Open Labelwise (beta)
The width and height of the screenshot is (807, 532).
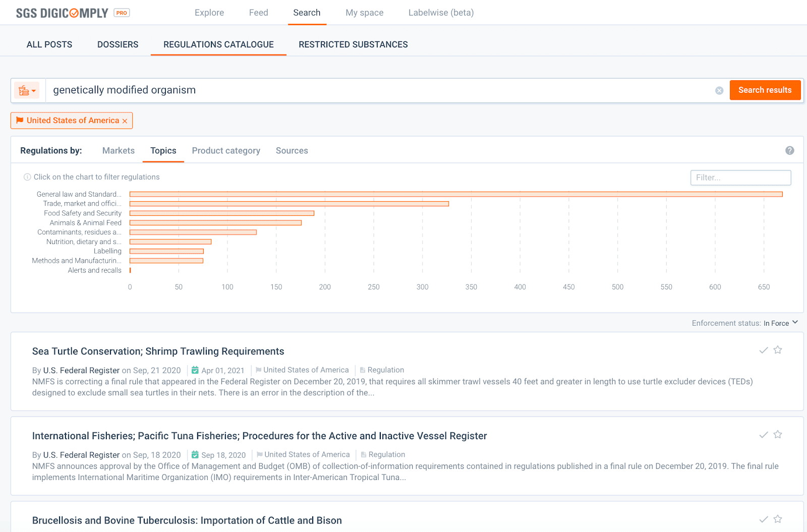pyautogui.click(x=441, y=13)
